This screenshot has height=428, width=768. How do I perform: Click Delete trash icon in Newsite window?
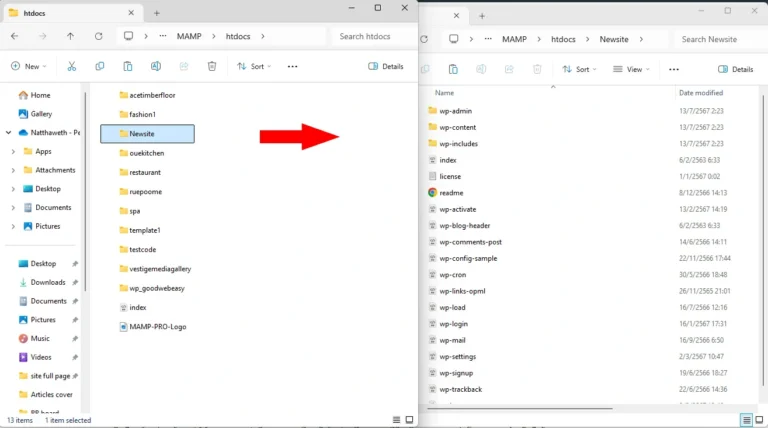537,69
